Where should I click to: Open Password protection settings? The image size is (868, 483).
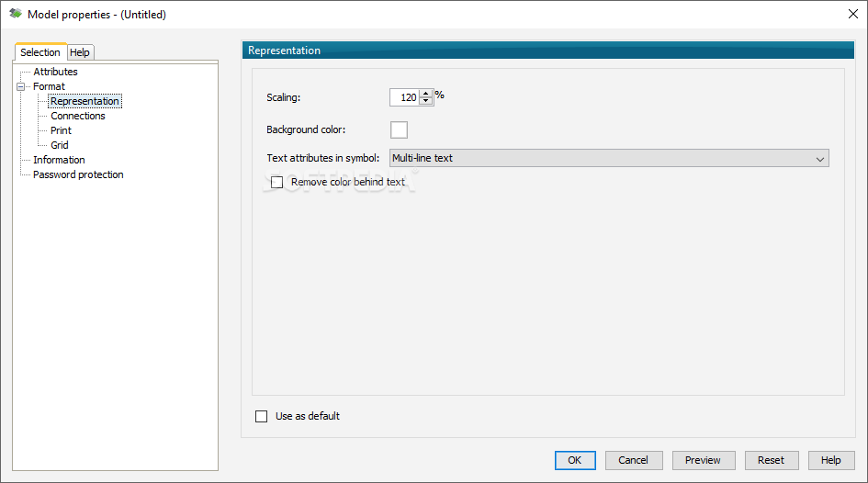tap(78, 174)
